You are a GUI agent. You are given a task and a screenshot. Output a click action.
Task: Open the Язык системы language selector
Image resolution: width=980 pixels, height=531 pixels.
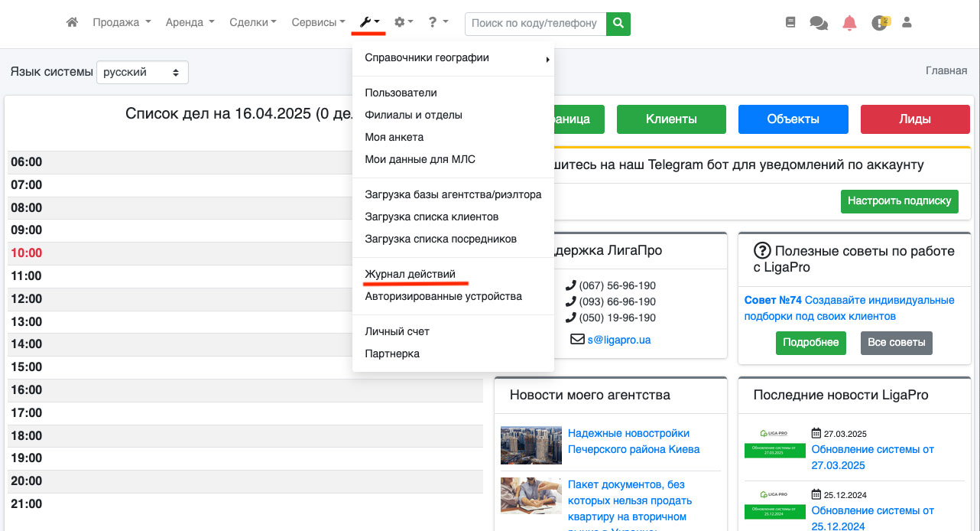coord(142,73)
